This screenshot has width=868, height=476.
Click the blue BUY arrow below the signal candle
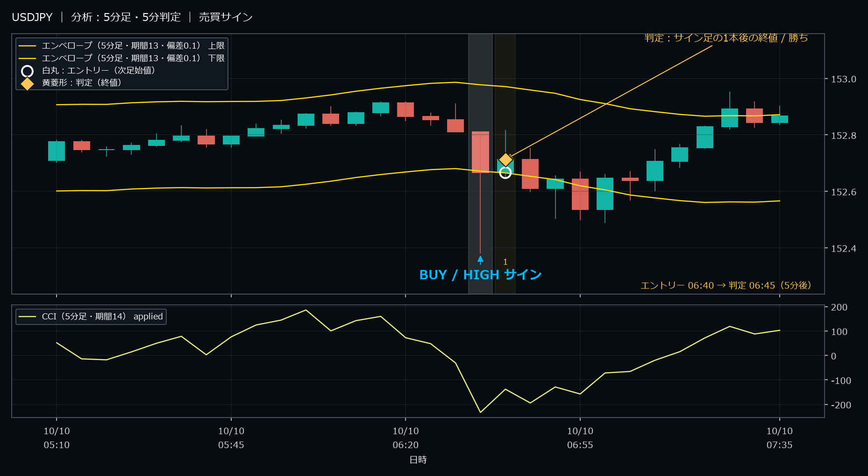pyautogui.click(x=480, y=260)
